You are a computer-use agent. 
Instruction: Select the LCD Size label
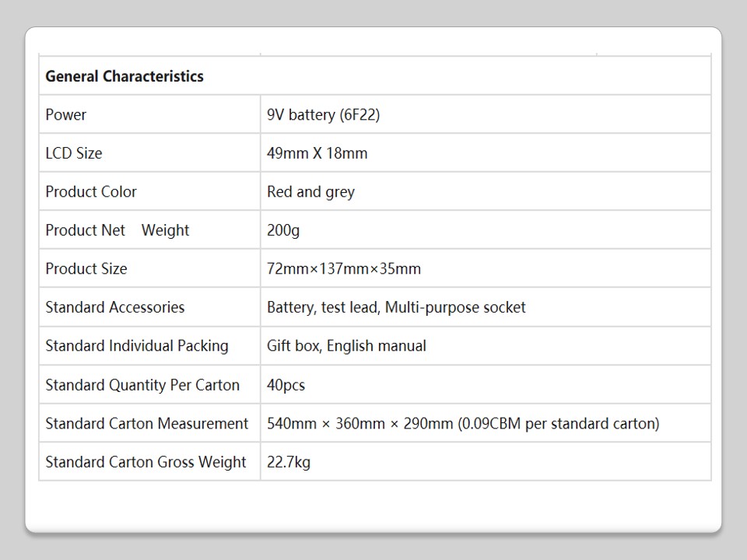74,153
